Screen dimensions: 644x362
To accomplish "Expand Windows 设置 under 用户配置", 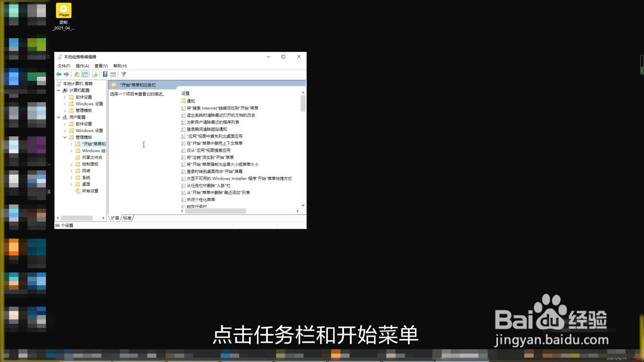I will (x=65, y=131).
